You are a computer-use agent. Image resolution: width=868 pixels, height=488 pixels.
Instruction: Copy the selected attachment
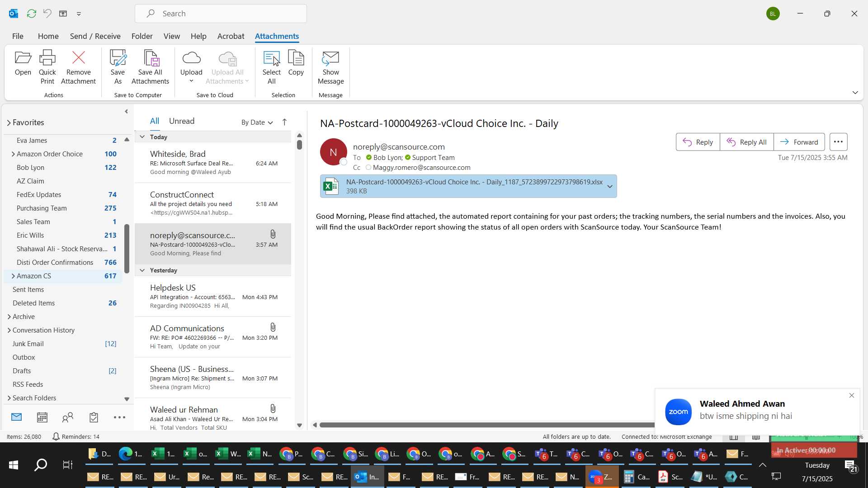(296, 63)
